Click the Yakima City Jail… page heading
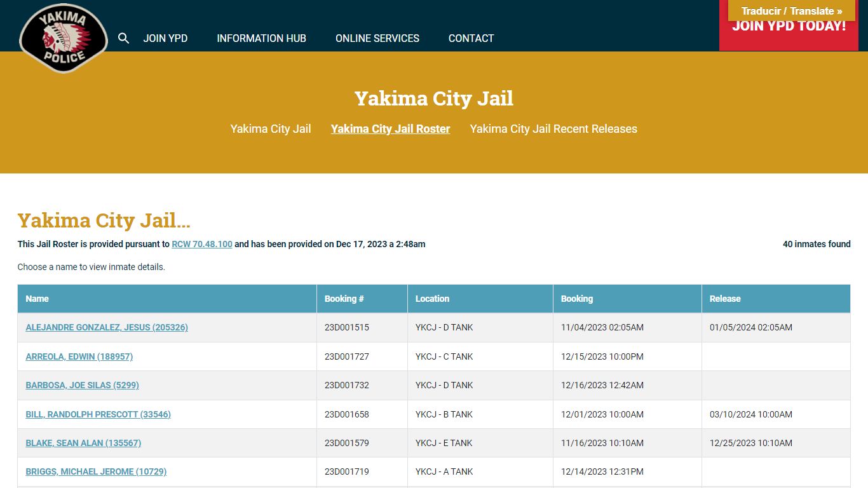The width and height of the screenshot is (868, 488). coord(104,220)
